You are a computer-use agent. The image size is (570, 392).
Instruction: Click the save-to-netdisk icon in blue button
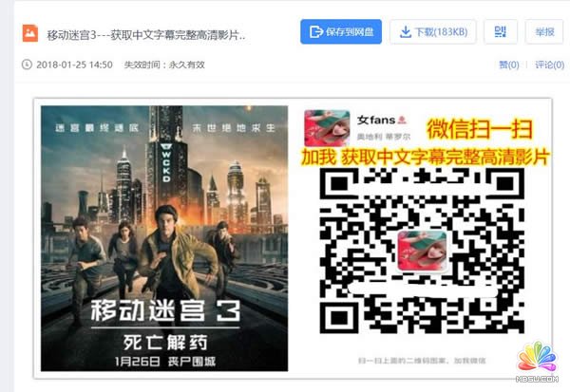[316, 32]
